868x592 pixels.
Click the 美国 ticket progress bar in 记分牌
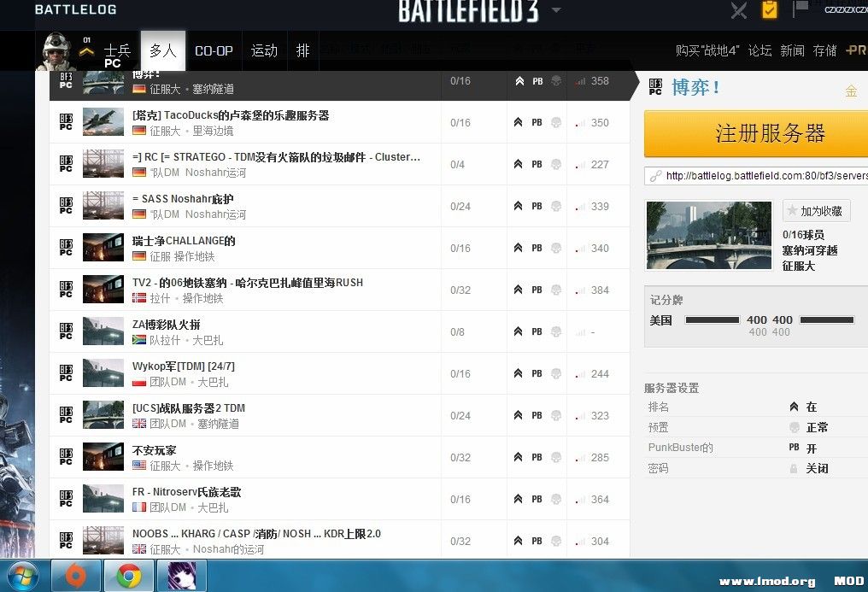(713, 319)
